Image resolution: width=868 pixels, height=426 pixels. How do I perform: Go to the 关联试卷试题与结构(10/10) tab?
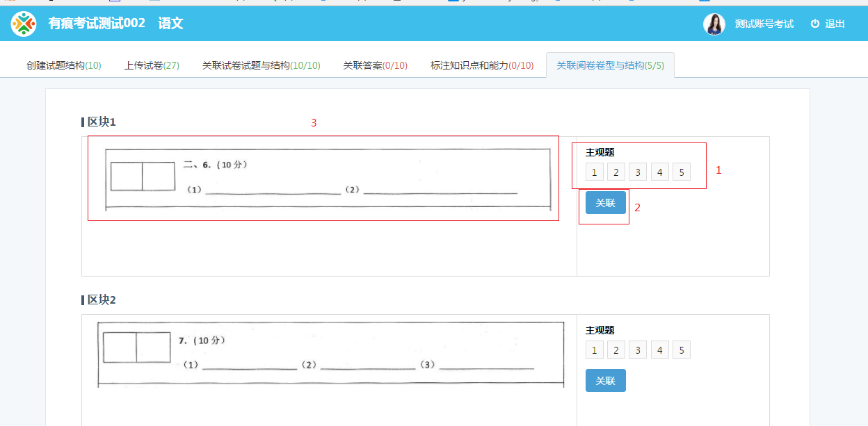tap(262, 65)
